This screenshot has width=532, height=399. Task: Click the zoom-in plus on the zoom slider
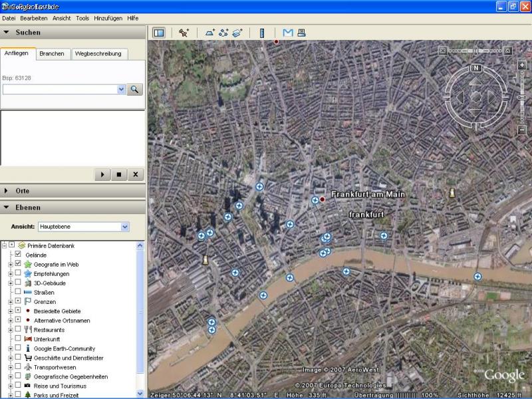[522, 65]
